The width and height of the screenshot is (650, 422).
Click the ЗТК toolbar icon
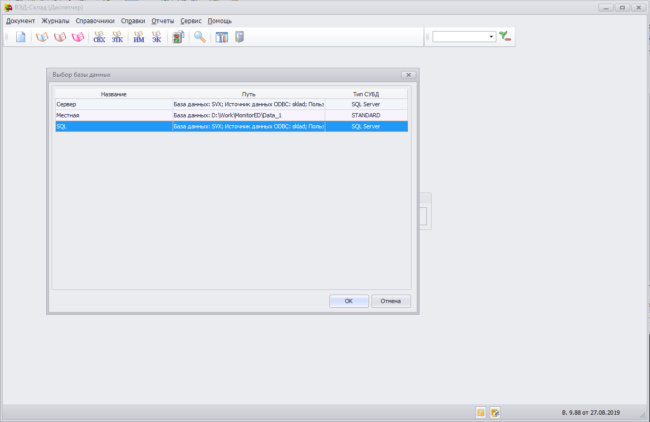coord(116,37)
